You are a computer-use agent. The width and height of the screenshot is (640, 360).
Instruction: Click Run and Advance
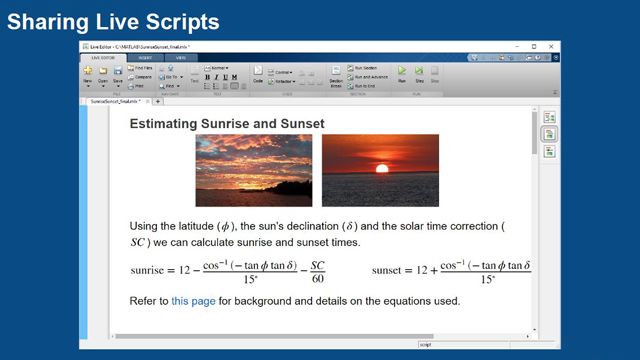(367, 77)
